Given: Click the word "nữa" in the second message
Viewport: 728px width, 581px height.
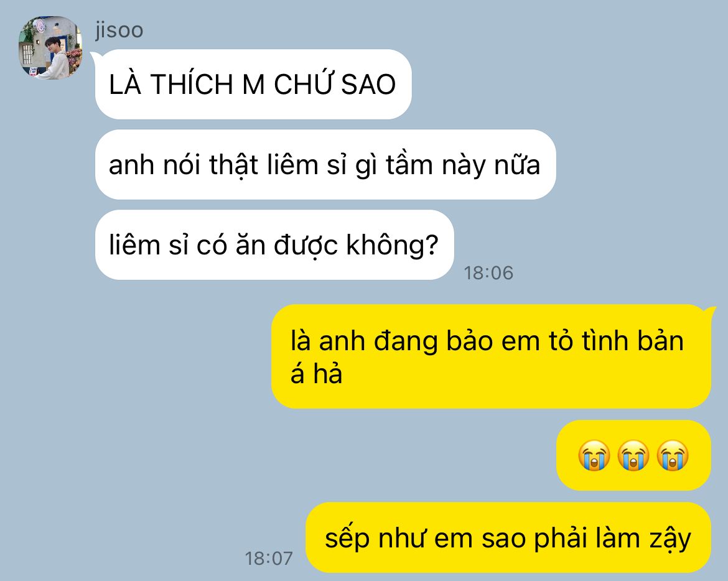Looking at the screenshot, I should pyautogui.click(x=516, y=165).
